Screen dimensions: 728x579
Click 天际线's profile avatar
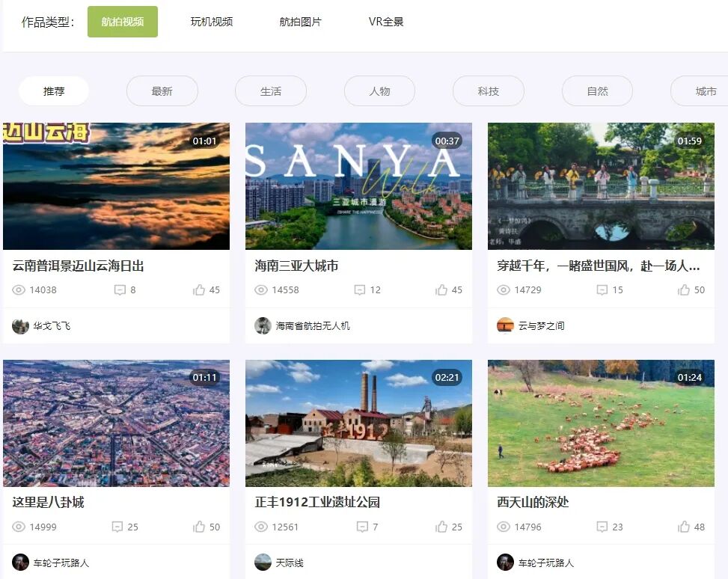261,562
